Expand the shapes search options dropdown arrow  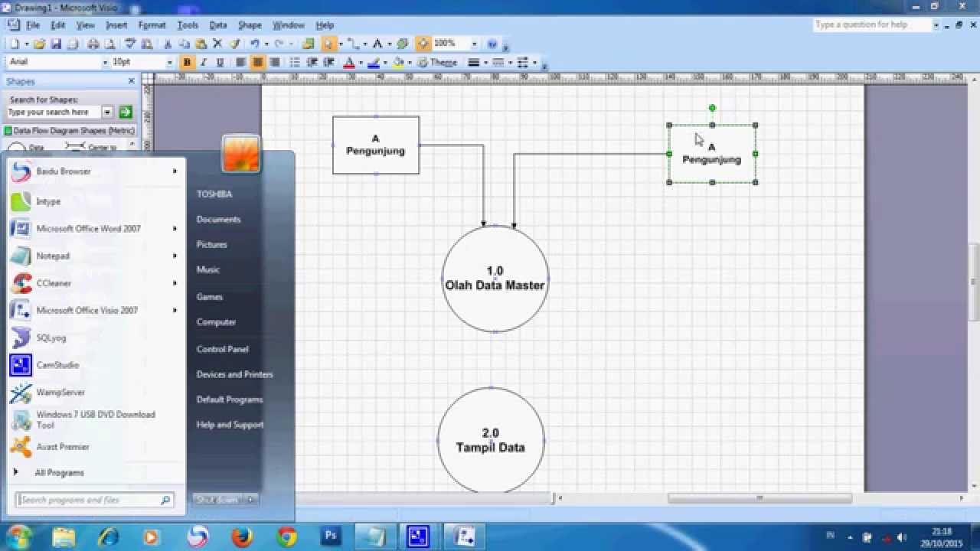[x=107, y=112]
